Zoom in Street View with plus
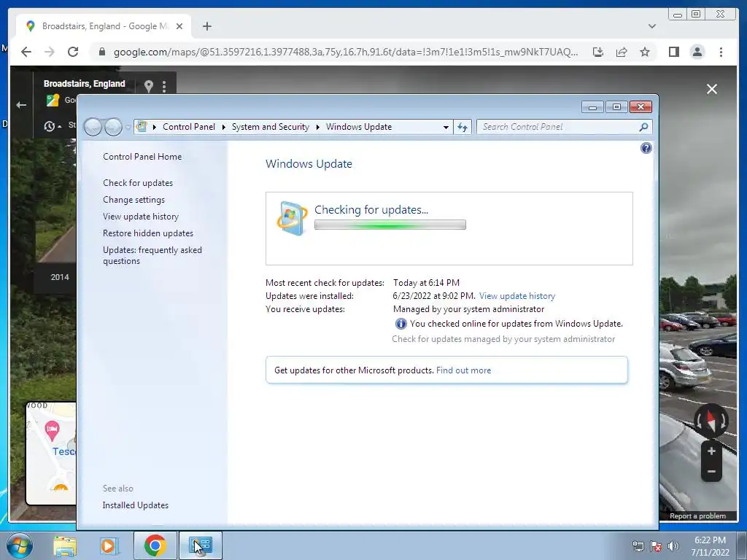The height and width of the screenshot is (560, 747). pos(711,451)
